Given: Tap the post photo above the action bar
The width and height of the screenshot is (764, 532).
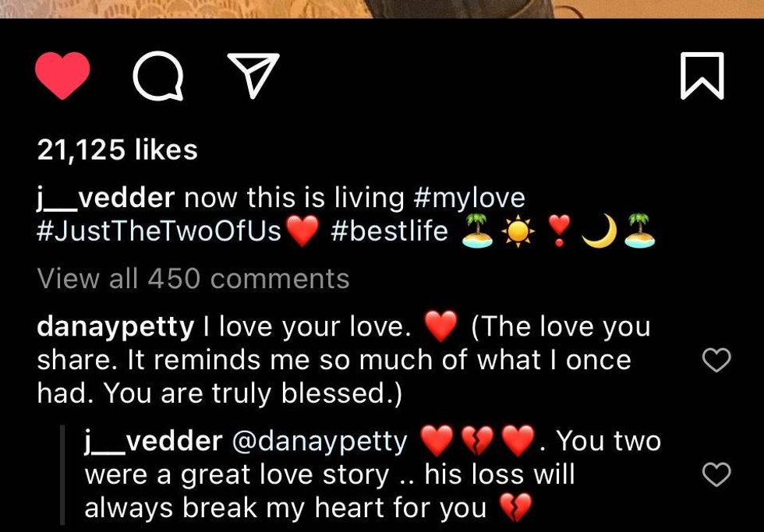Looking at the screenshot, I should pos(382,9).
